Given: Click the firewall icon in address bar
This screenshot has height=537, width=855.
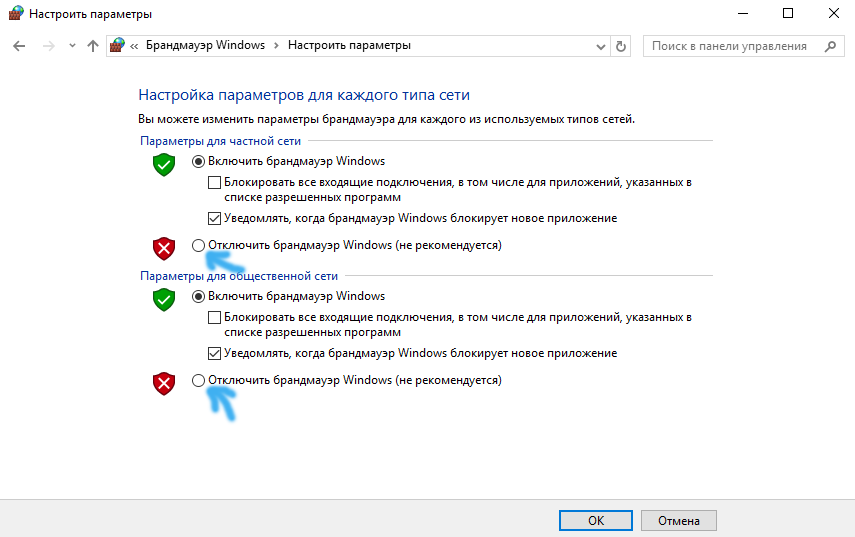Looking at the screenshot, I should point(117,45).
